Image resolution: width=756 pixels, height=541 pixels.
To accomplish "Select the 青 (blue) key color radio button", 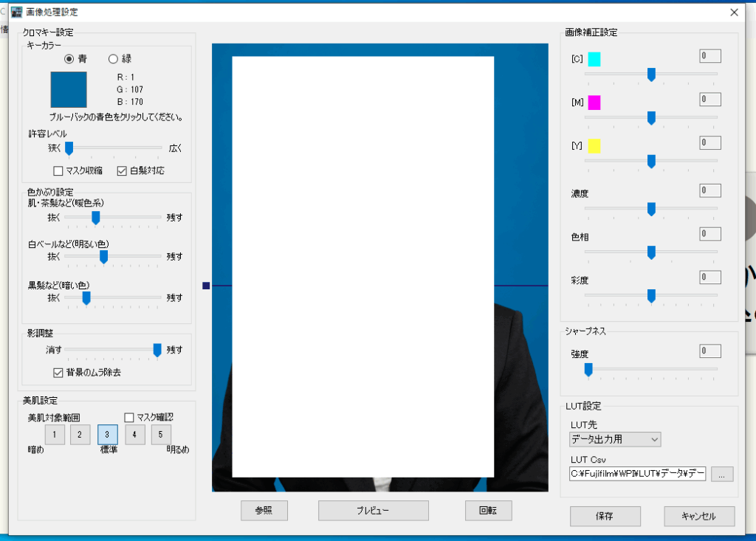I will pyautogui.click(x=69, y=59).
